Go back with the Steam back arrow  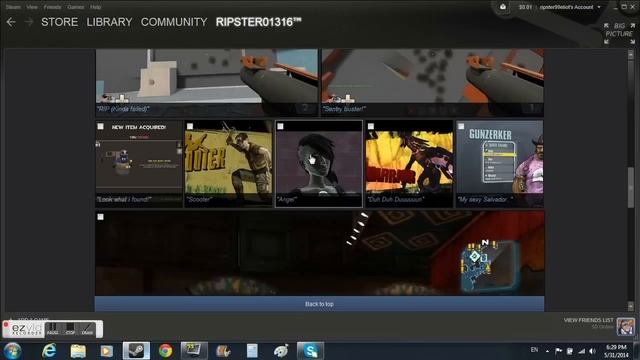[x=11, y=22]
